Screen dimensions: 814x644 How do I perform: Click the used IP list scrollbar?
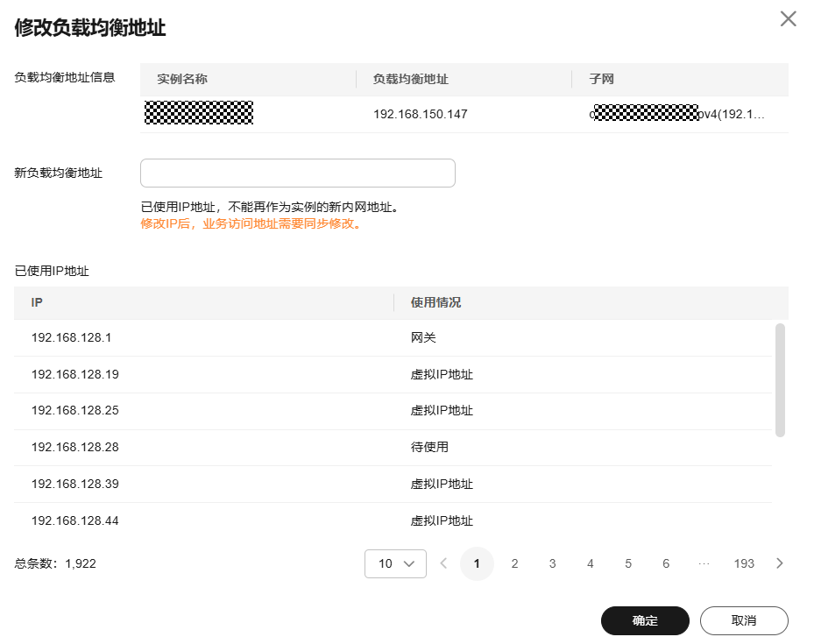780,379
